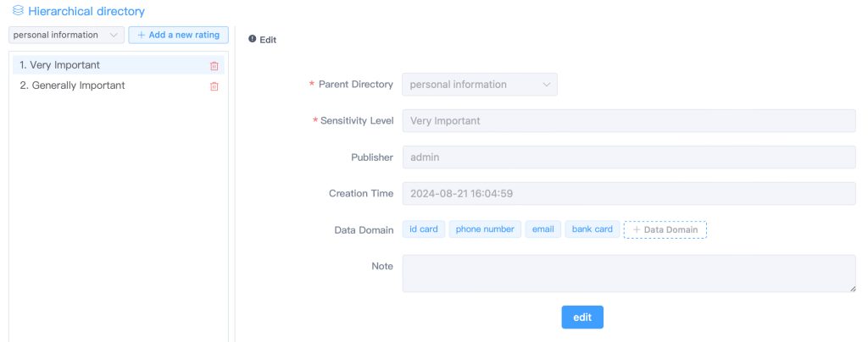The image size is (868, 342).
Task: Click the email tag
Action: 543,229
